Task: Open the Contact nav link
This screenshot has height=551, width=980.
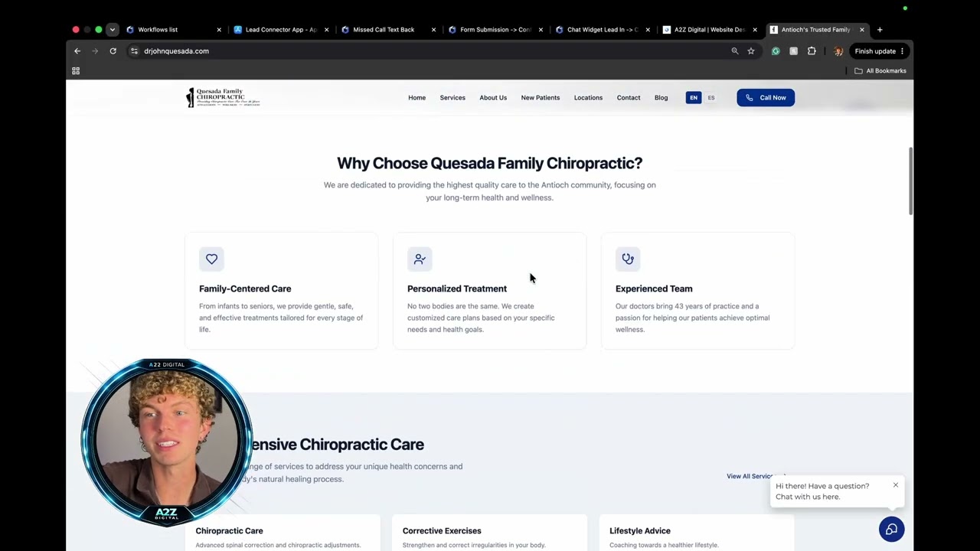Action: point(629,98)
